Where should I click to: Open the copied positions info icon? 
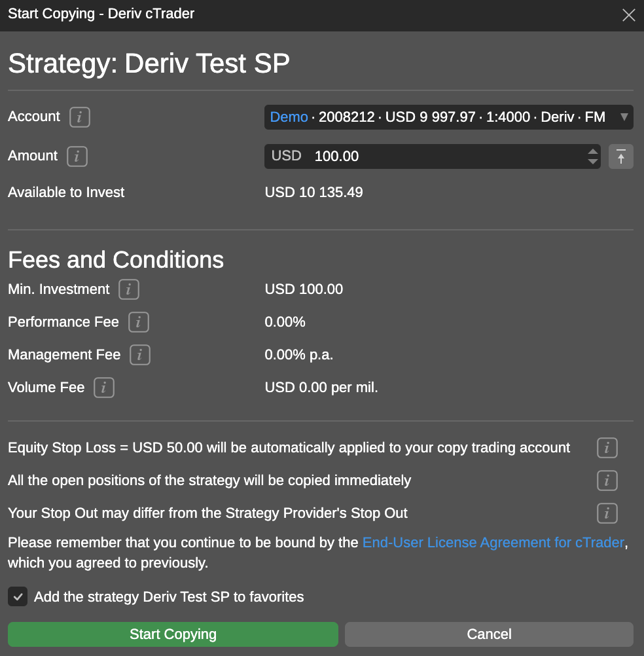[607, 481]
